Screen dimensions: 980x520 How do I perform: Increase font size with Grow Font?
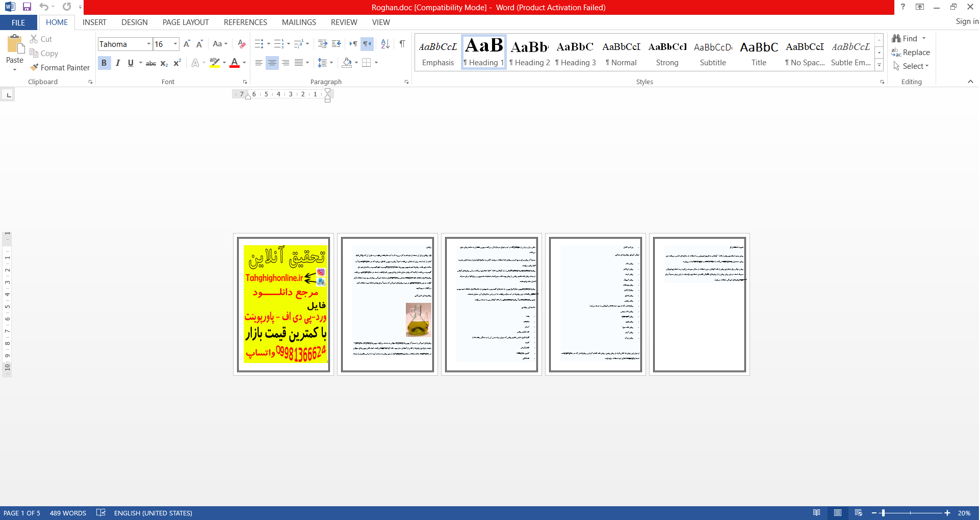click(187, 44)
